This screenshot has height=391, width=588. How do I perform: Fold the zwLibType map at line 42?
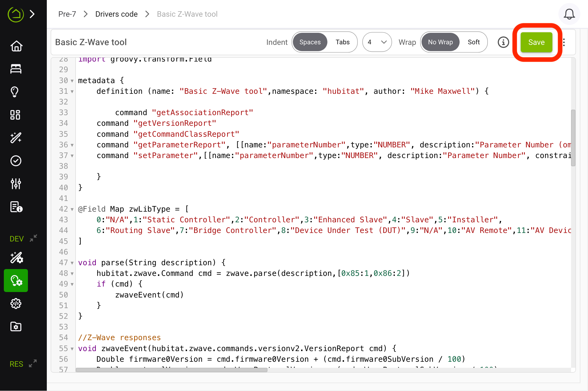click(72, 209)
